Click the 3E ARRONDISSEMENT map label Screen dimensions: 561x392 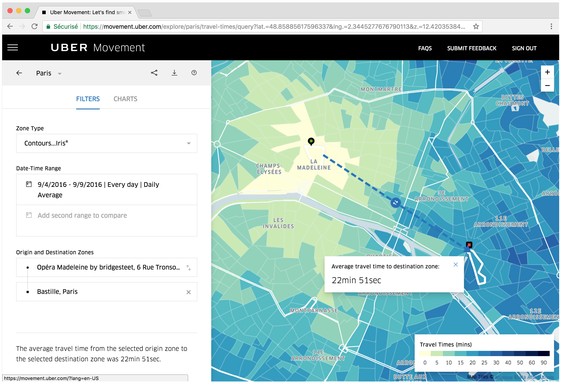click(441, 196)
